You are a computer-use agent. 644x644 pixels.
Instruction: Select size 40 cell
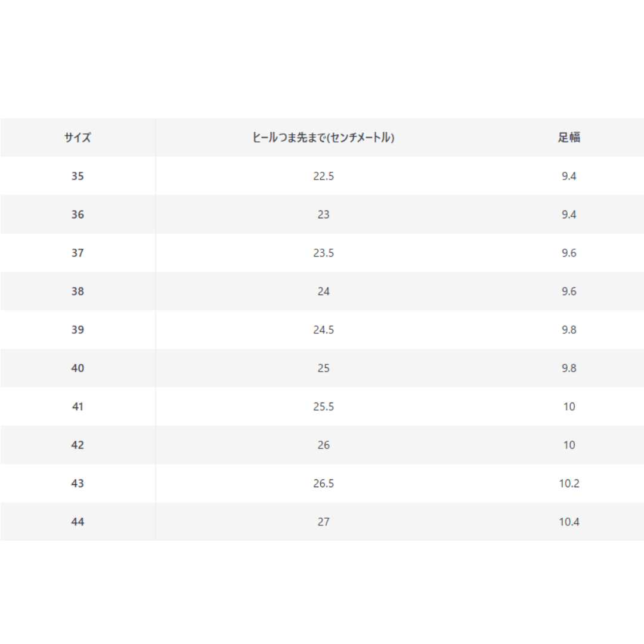point(78,368)
